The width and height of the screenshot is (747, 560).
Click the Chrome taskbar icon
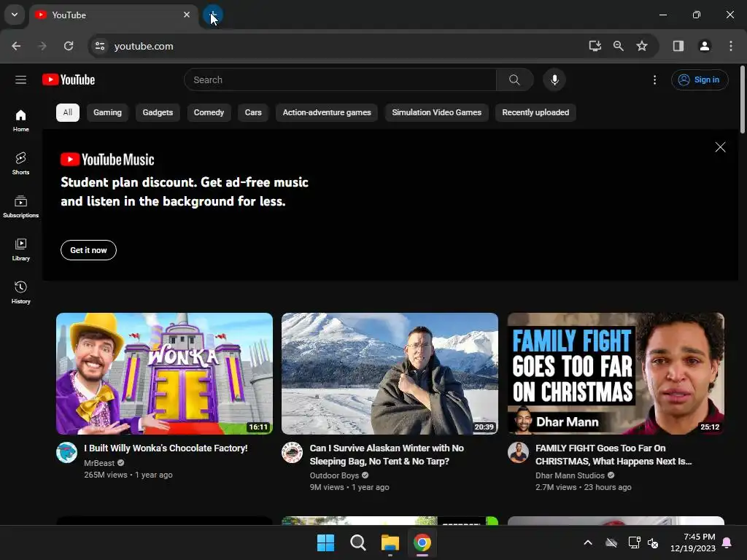click(x=422, y=542)
